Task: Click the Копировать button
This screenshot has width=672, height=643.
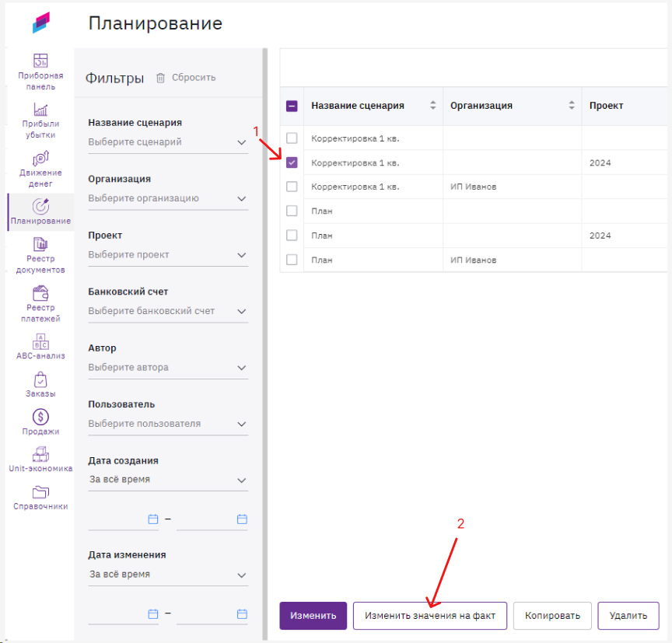Action: click(x=552, y=616)
